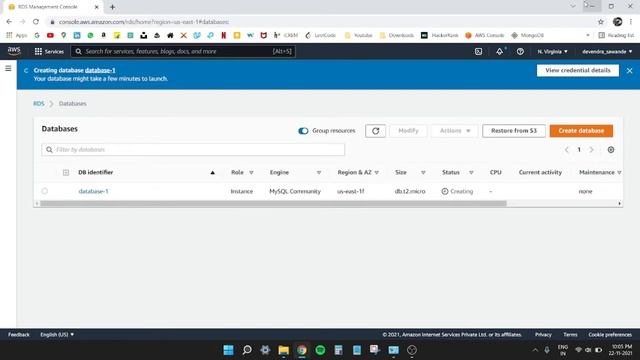Focus the Filter by databases field
This screenshot has height=360, width=640.
193,149
